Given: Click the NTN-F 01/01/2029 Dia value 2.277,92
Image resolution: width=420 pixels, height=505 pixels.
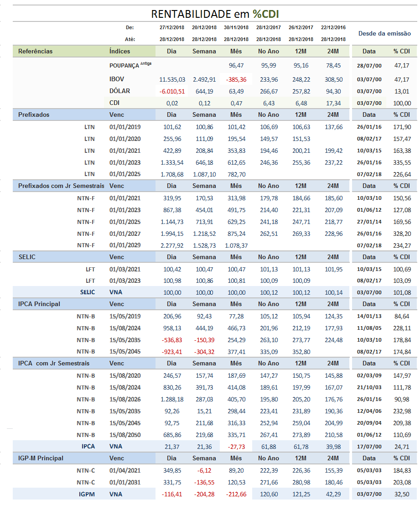Looking at the screenshot, I should click(x=172, y=246).
